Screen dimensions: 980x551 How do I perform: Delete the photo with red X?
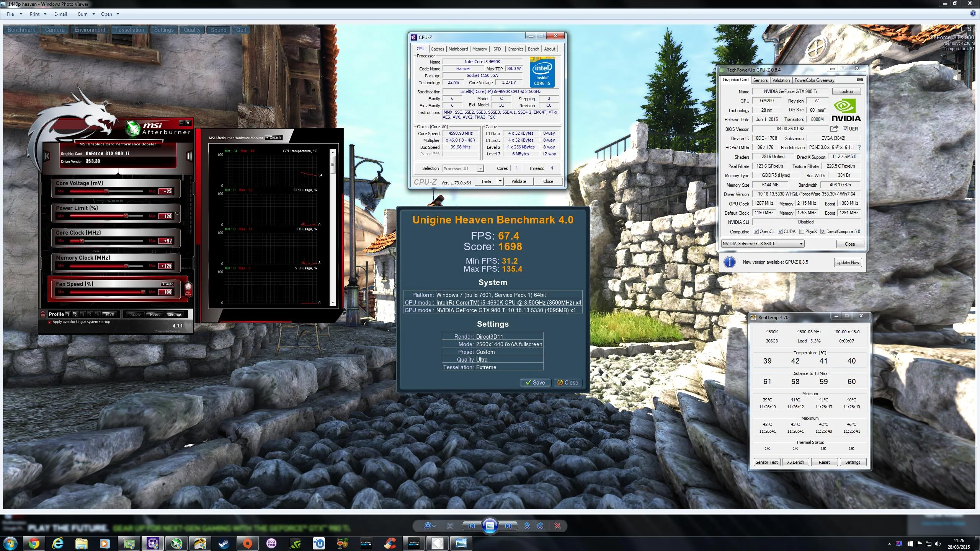click(x=557, y=526)
